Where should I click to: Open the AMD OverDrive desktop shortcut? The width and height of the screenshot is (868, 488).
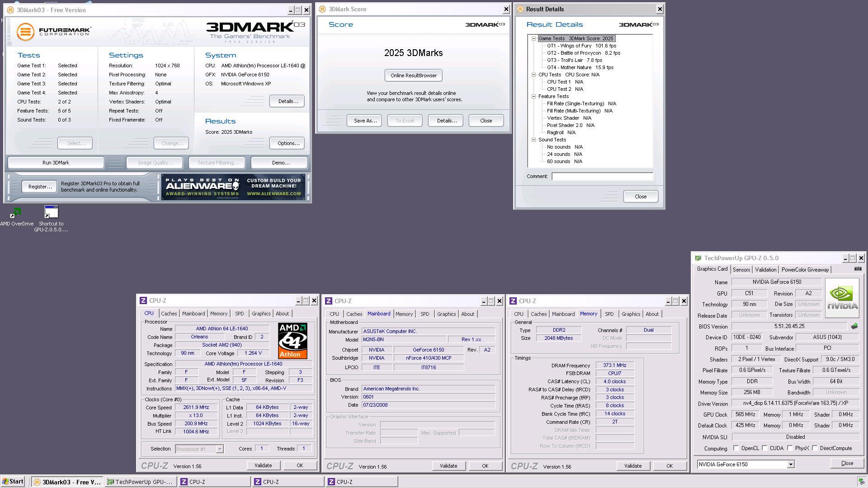16,216
